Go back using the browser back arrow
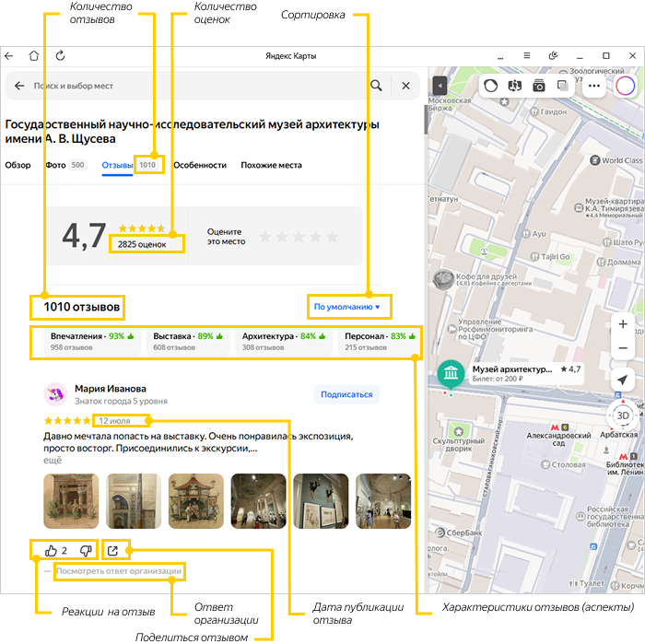Screen dimensions: 645x644 (x=8, y=56)
